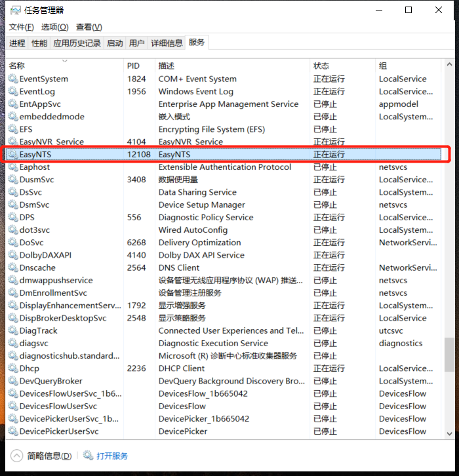
Task: Click the DevicesFlow_1b665042 description
Action: [x=203, y=394]
